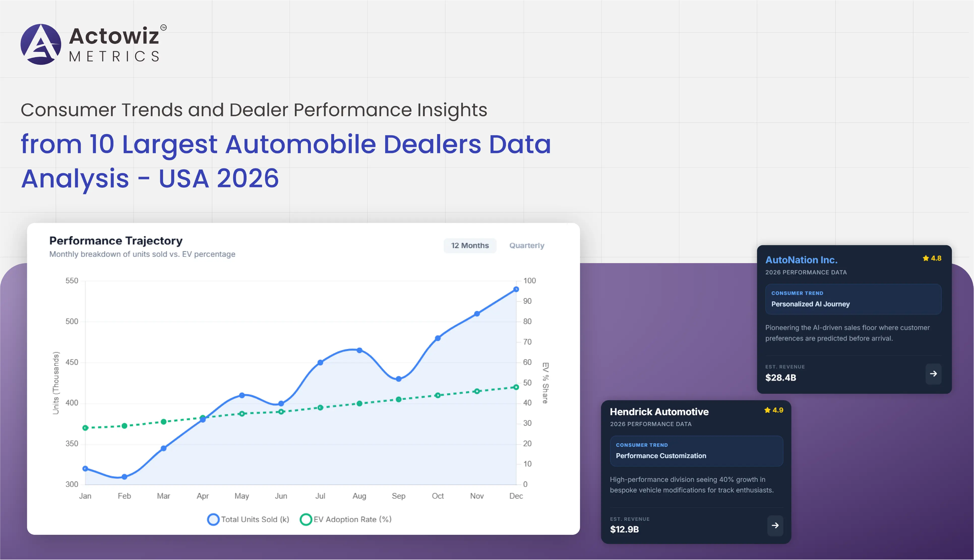Image resolution: width=974 pixels, height=560 pixels.
Task: Click the Jul units sold data point
Action: pyautogui.click(x=320, y=362)
